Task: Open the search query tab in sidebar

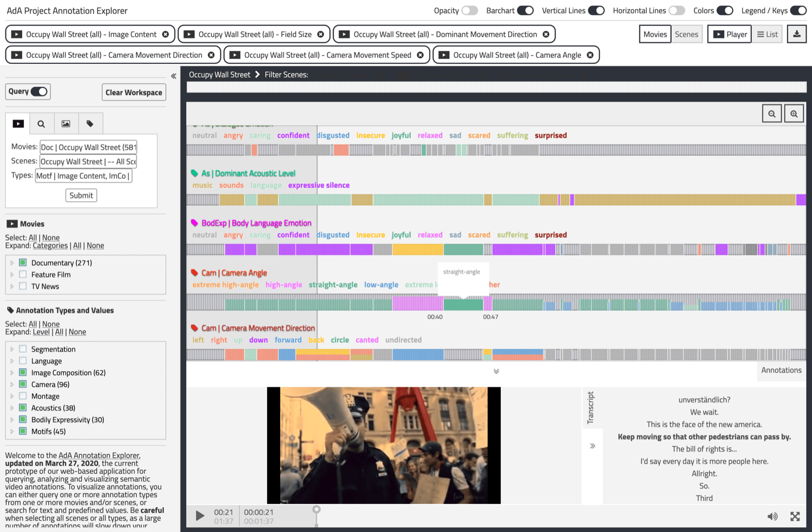Action: point(42,124)
